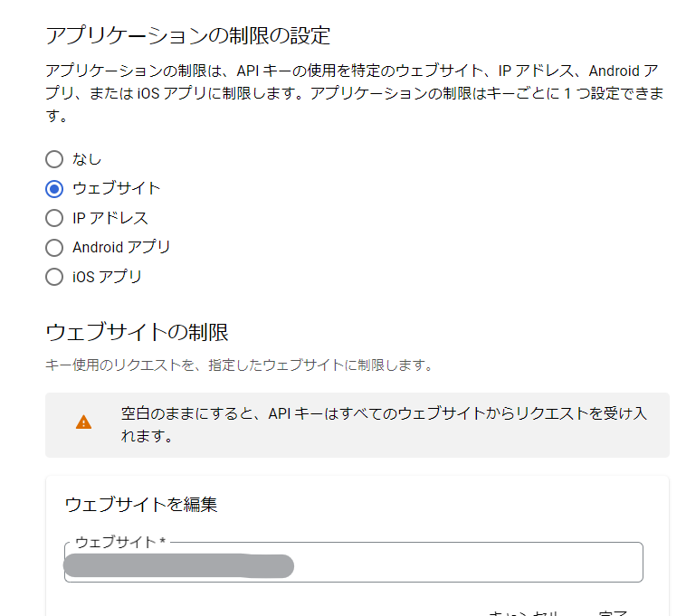Choose the iOS アプリ radio button

click(x=54, y=277)
